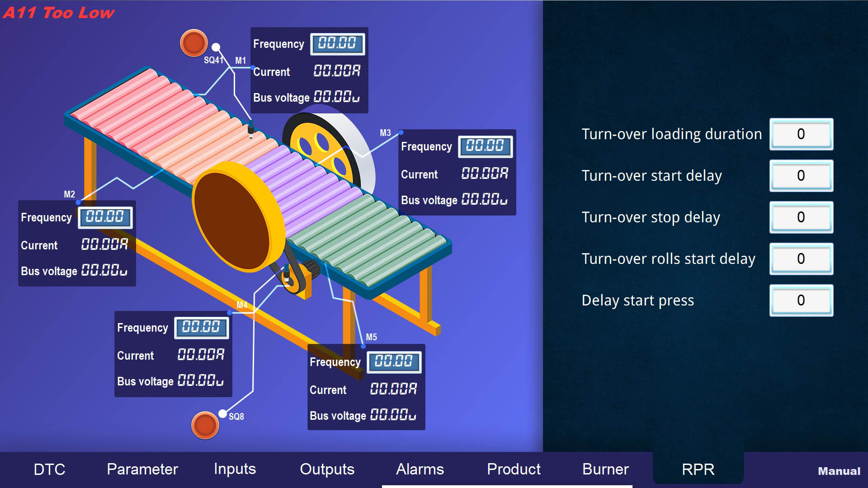The image size is (868, 488).
Task: Switch to the Parameter tab
Action: click(142, 469)
